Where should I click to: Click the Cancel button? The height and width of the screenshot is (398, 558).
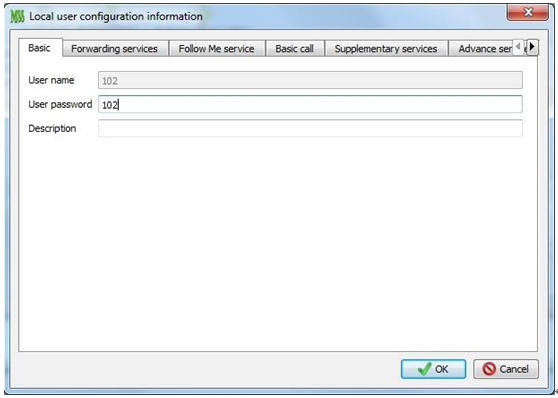(506, 369)
